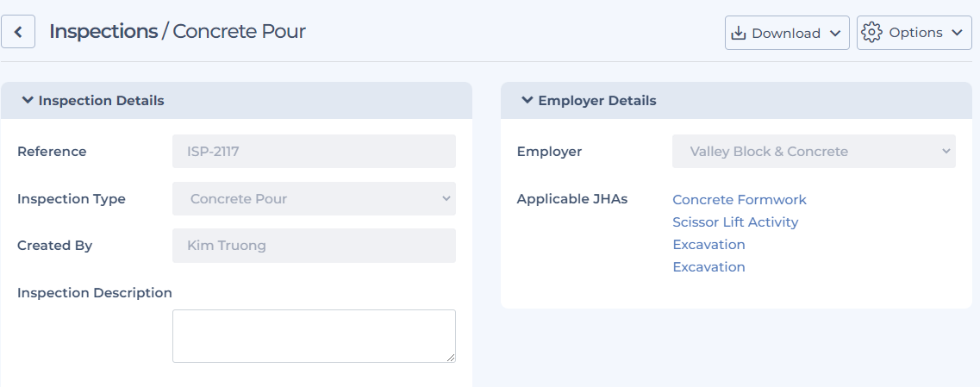Open the Options dropdown arrow
This screenshot has width=980, height=387.
[x=957, y=33]
